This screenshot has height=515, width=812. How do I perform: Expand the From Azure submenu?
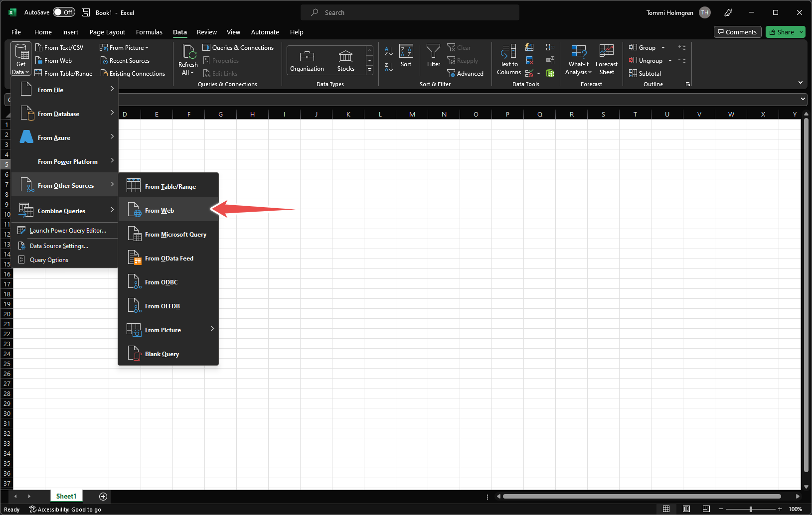tap(65, 138)
